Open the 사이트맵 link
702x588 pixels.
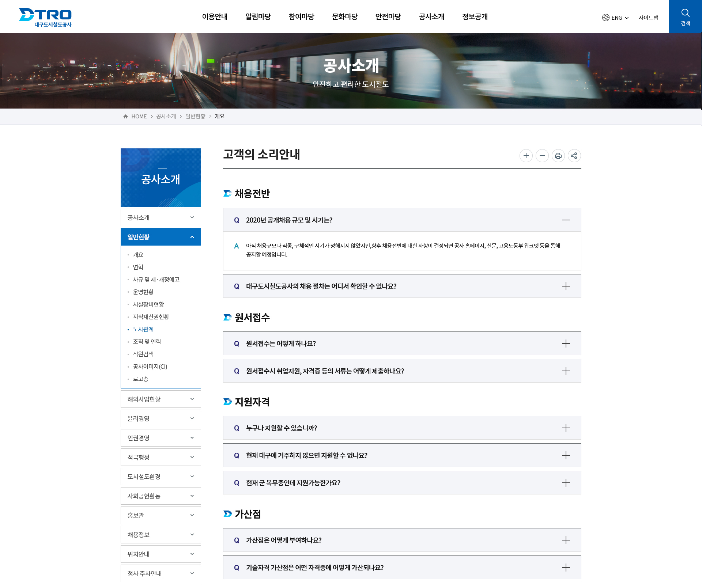click(648, 17)
